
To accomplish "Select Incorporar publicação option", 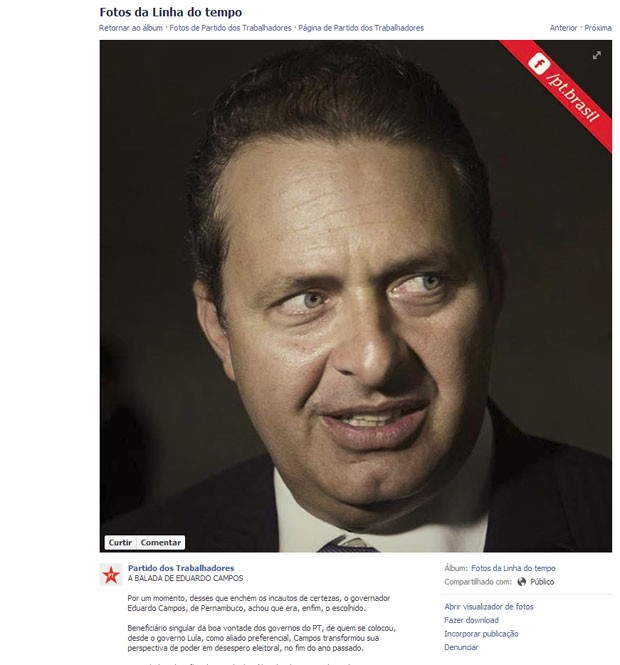I will click(481, 634).
